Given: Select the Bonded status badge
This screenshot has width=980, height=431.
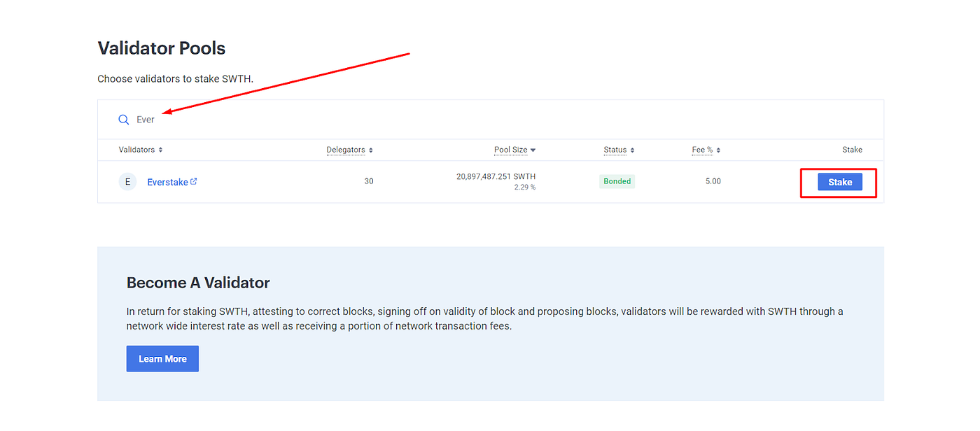Looking at the screenshot, I should (617, 181).
